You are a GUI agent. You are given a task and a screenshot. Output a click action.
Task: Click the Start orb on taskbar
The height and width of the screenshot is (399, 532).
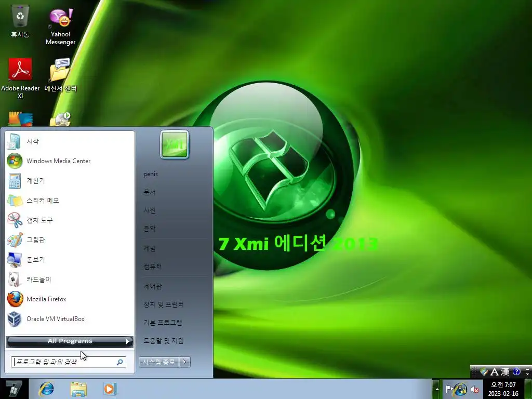[14, 389]
